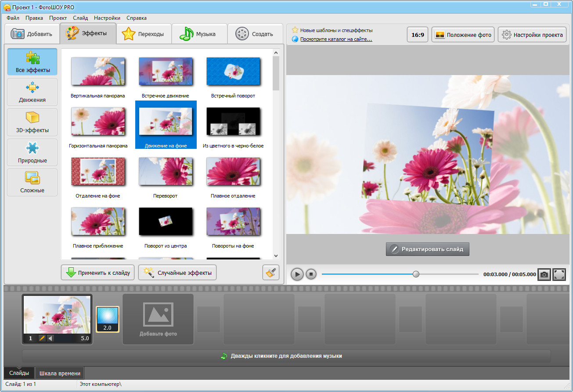Open the Посмотрите каталог на сайте link
573x392 pixels.
tap(336, 39)
